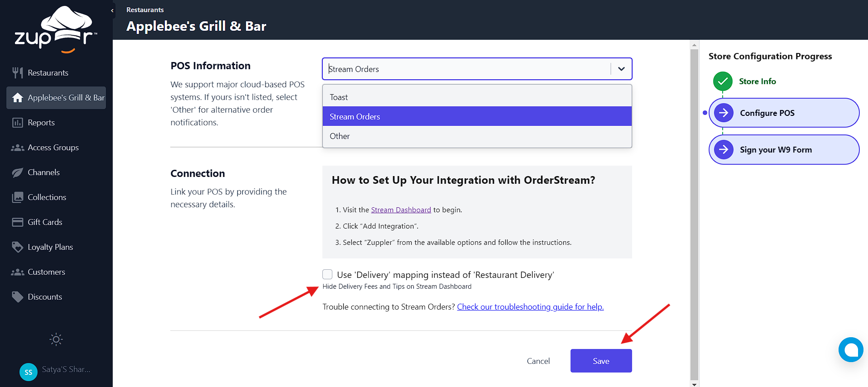The height and width of the screenshot is (387, 868).
Task: Select Stream Orders in the POS list
Action: coord(477,116)
